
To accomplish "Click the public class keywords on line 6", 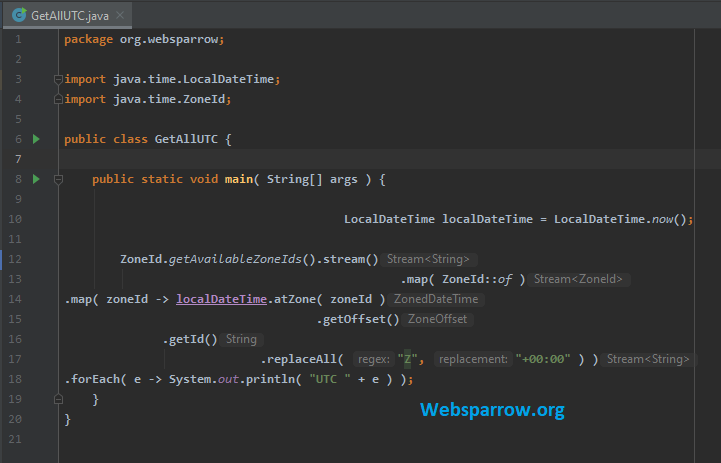I will [x=106, y=139].
